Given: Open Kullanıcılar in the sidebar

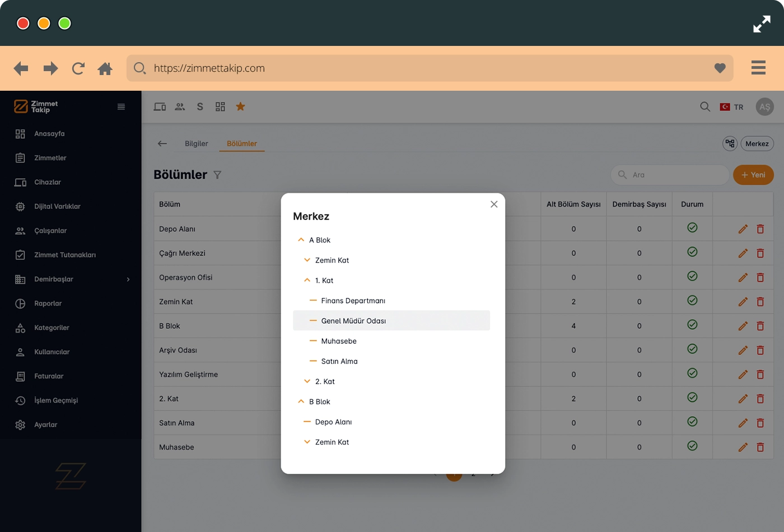Looking at the screenshot, I should point(52,352).
